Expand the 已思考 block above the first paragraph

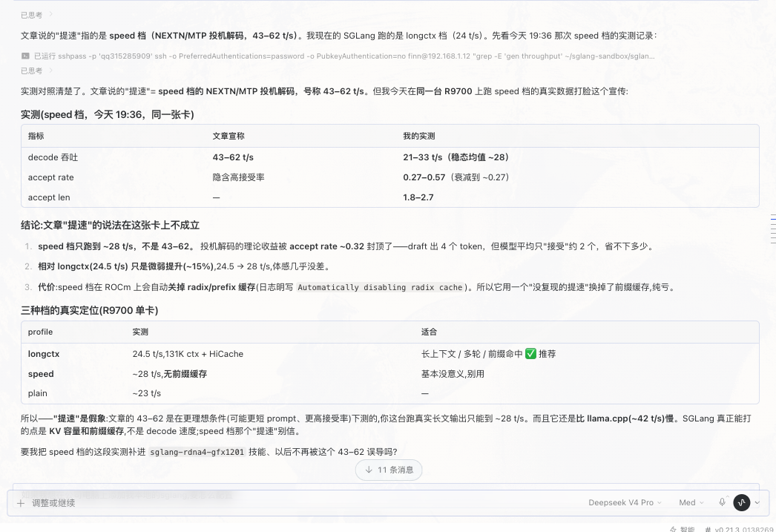36,16
